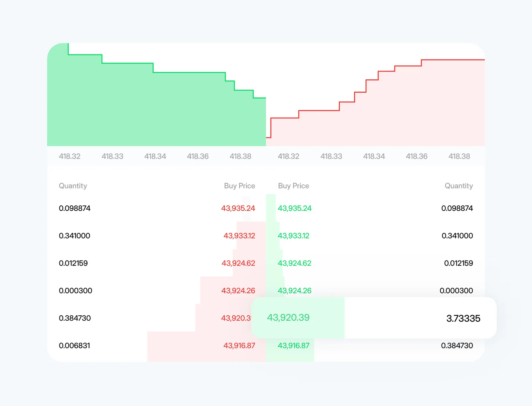This screenshot has width=532, height=406.
Task: Click Buy Price header above green prices
Action: click(x=294, y=186)
